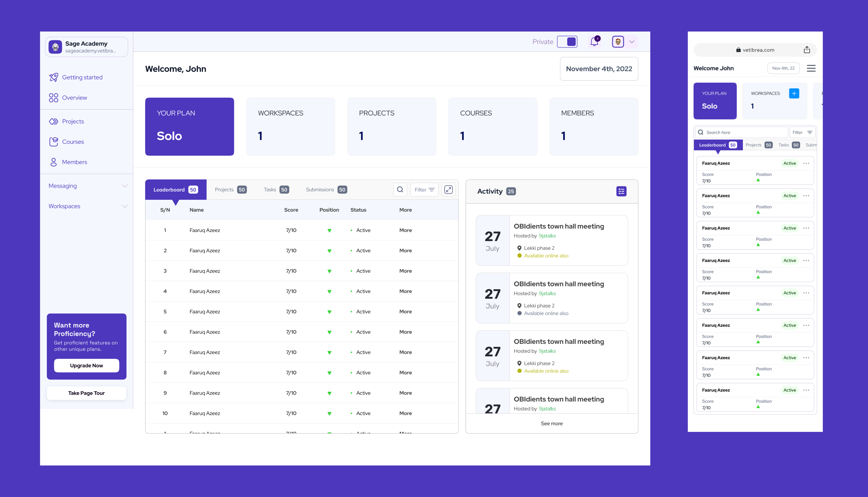
Task: Open 9jatalks host link in first activity
Action: 547,236
